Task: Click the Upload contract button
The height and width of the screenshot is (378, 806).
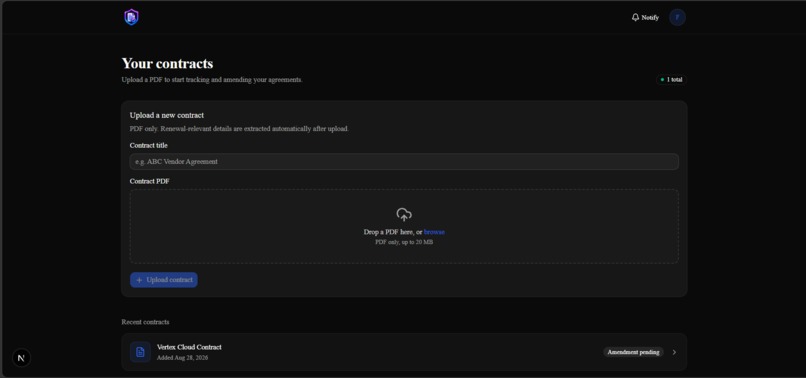Action: (x=163, y=280)
